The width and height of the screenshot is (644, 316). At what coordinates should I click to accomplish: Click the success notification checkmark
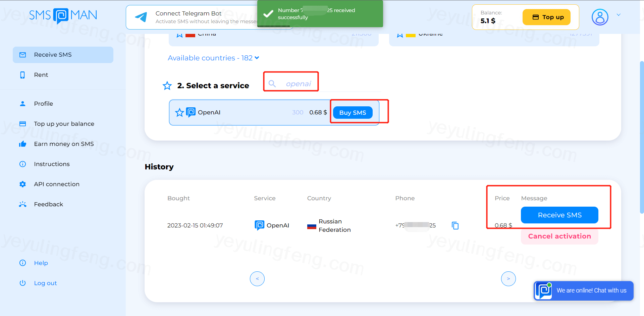(268, 14)
